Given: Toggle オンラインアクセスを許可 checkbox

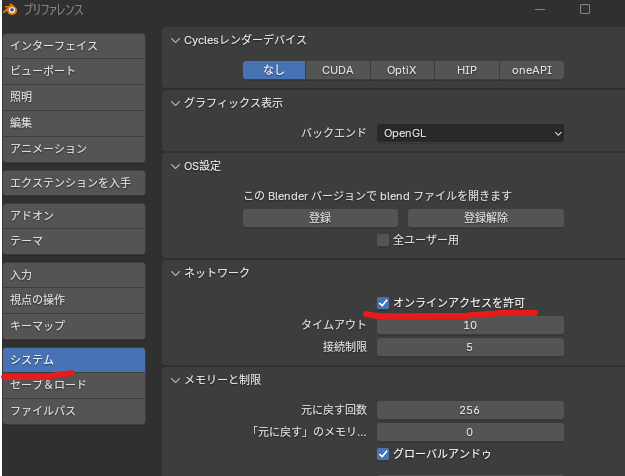Looking at the screenshot, I should point(383,303).
